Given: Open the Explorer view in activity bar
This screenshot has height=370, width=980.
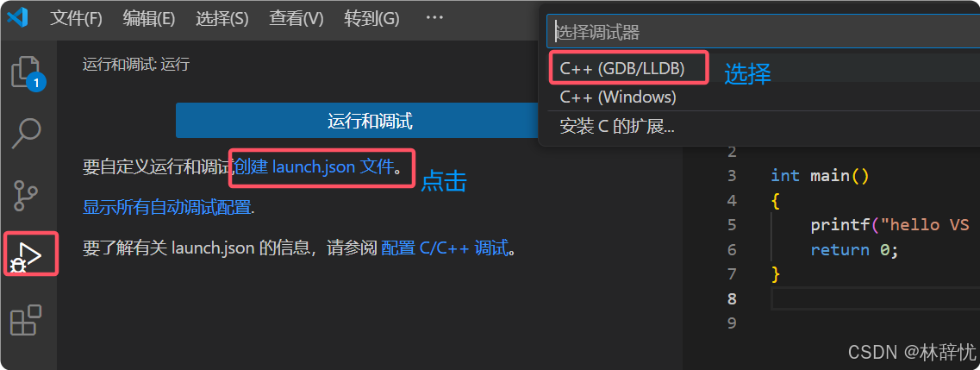Looking at the screenshot, I should click(28, 72).
